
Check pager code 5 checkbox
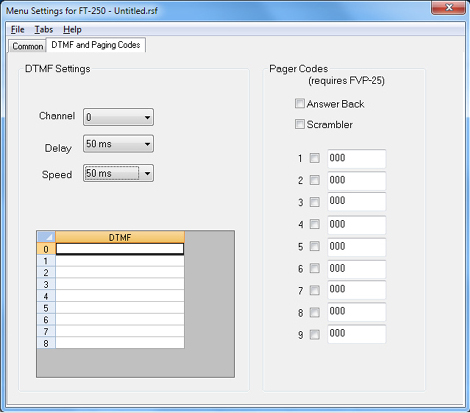click(x=315, y=246)
